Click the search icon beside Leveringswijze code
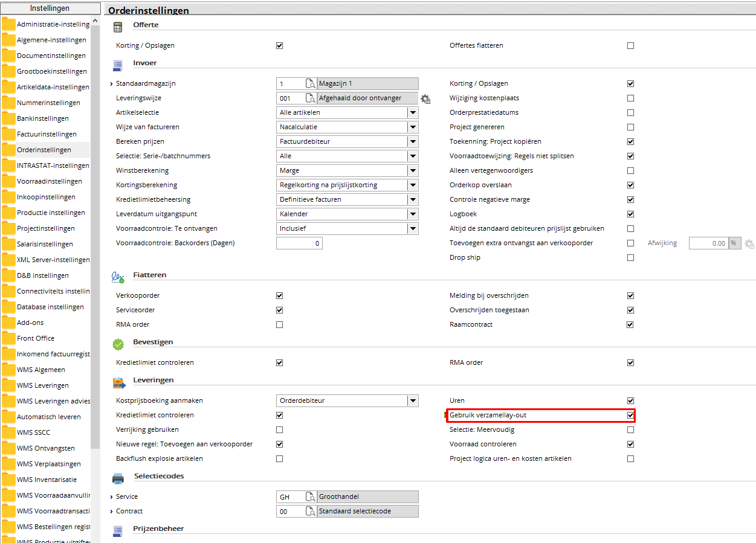 (310, 98)
